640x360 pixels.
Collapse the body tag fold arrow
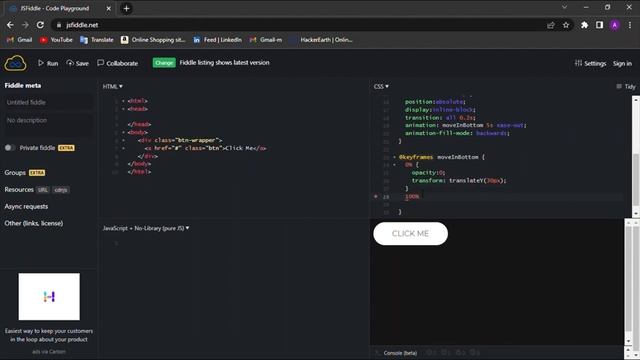[x=123, y=133]
